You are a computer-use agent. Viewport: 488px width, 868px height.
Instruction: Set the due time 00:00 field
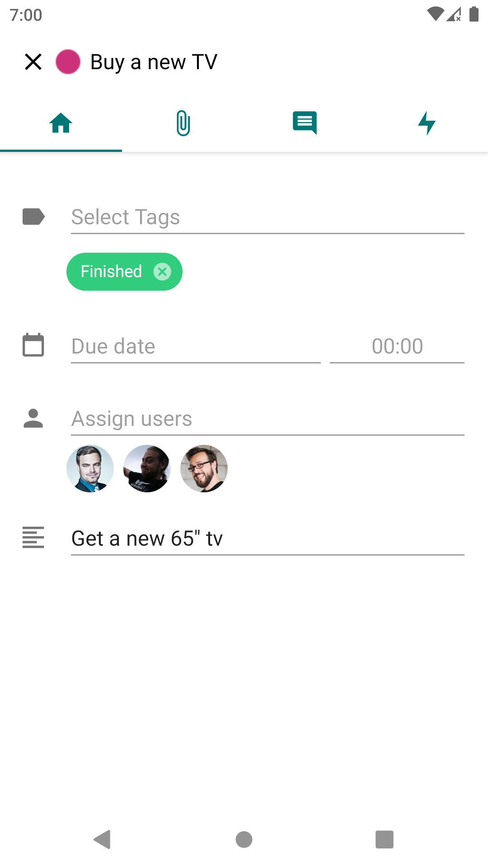pyautogui.click(x=397, y=347)
